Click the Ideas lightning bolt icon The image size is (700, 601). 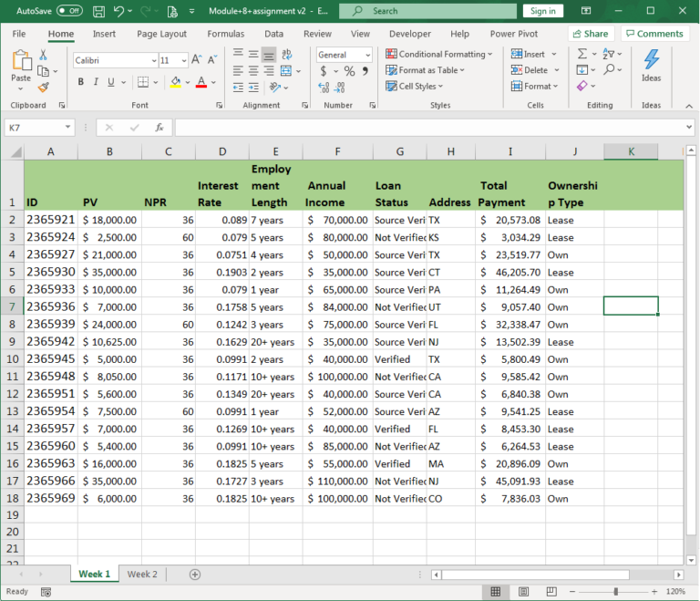coord(651,60)
